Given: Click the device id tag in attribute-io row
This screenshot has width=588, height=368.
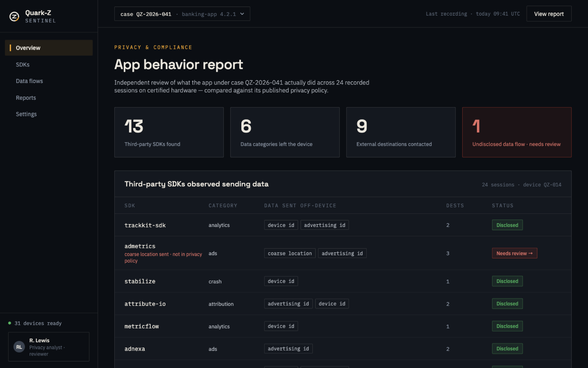Looking at the screenshot, I should 332,304.
